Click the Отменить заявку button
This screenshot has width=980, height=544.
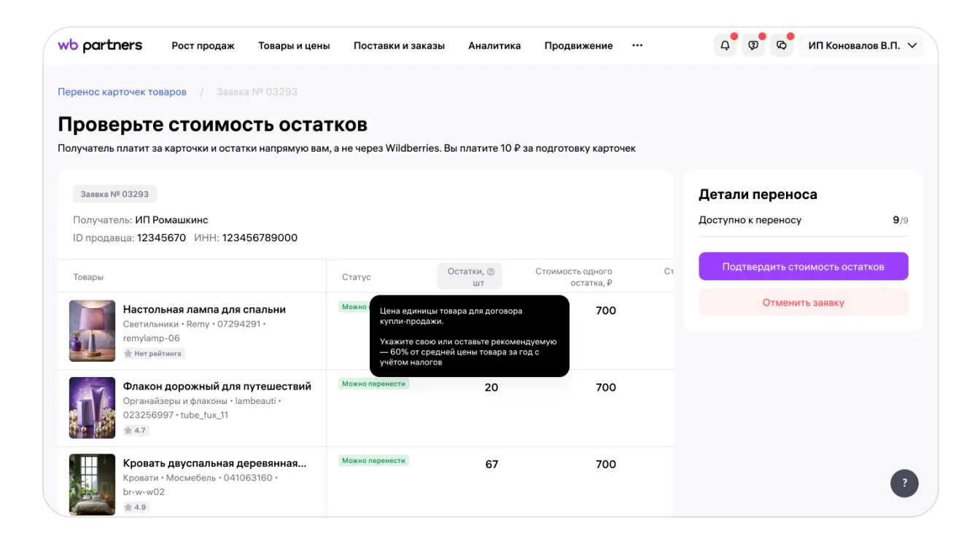click(803, 303)
